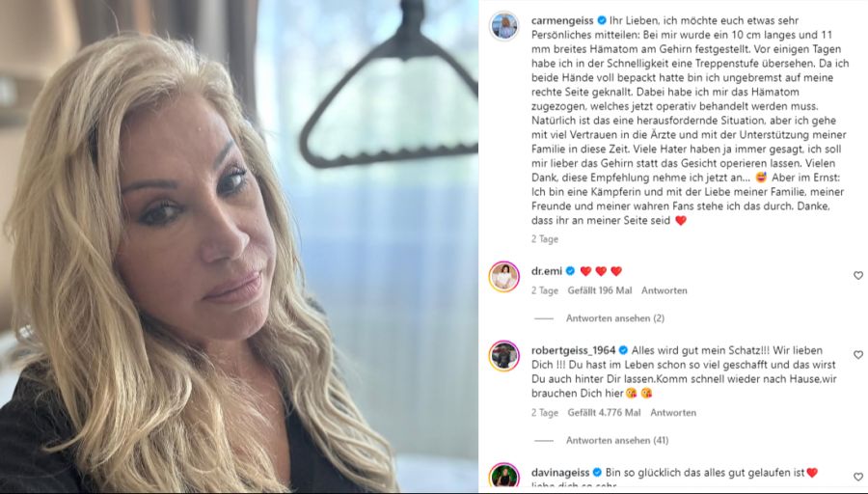Open the dr.emi profile picture
Viewport: 868px width, 494px height.
click(503, 276)
